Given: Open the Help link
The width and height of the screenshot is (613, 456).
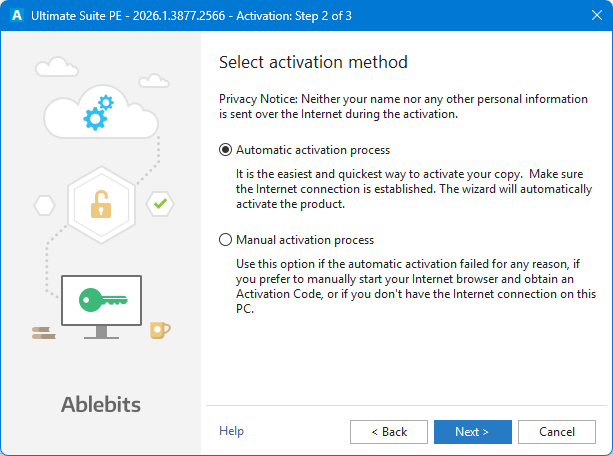Looking at the screenshot, I should (231, 431).
